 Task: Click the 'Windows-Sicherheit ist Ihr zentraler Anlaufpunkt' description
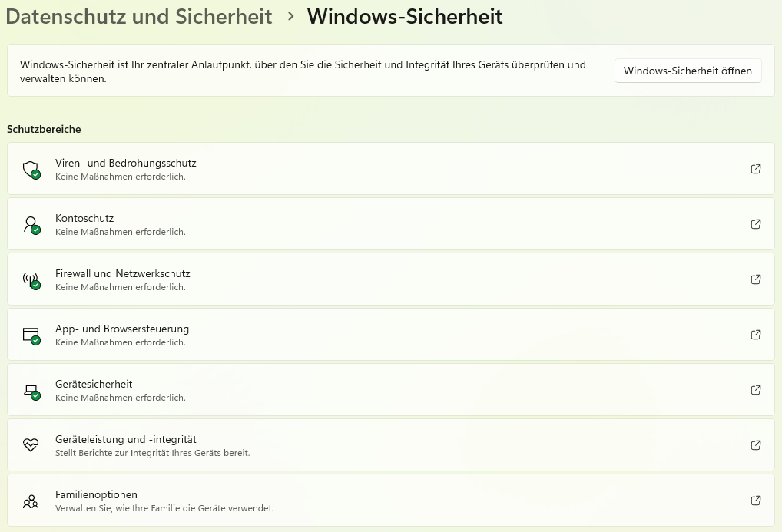[x=303, y=71]
